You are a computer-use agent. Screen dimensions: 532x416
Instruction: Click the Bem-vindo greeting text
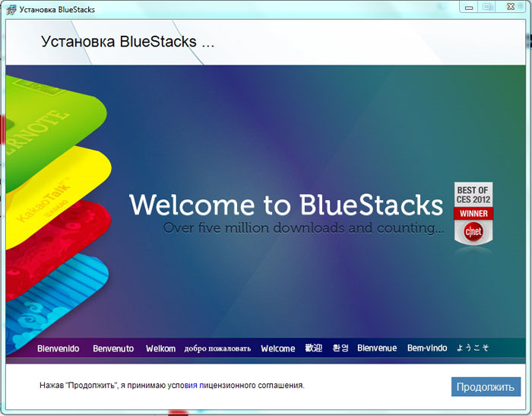click(427, 348)
